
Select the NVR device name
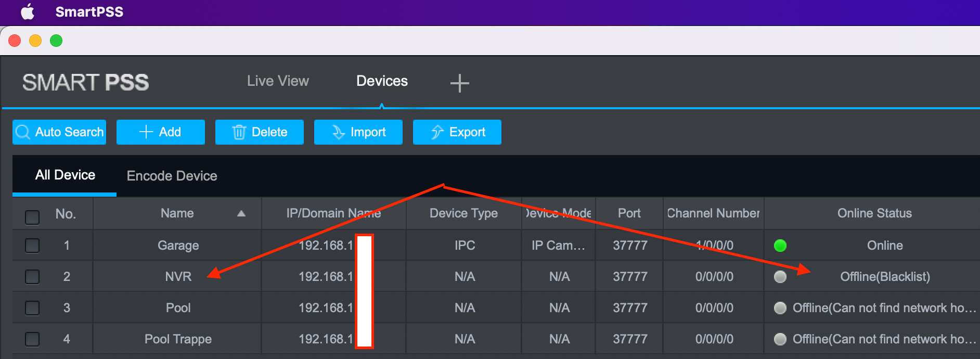pyautogui.click(x=178, y=276)
